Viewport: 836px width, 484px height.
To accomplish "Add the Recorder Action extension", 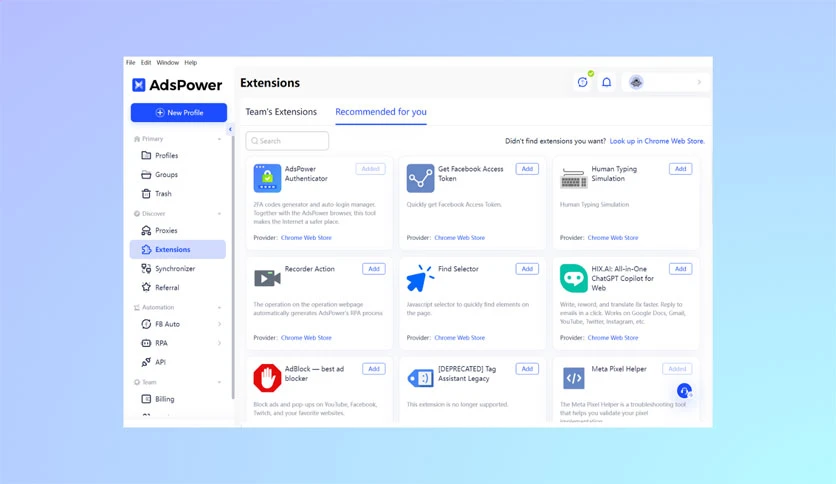I will (x=374, y=269).
